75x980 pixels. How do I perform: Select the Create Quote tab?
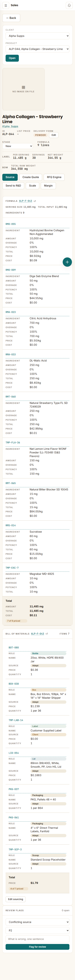[x=31, y=177]
